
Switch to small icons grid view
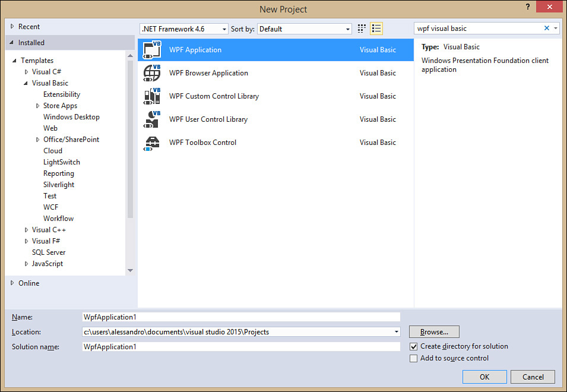tap(362, 29)
